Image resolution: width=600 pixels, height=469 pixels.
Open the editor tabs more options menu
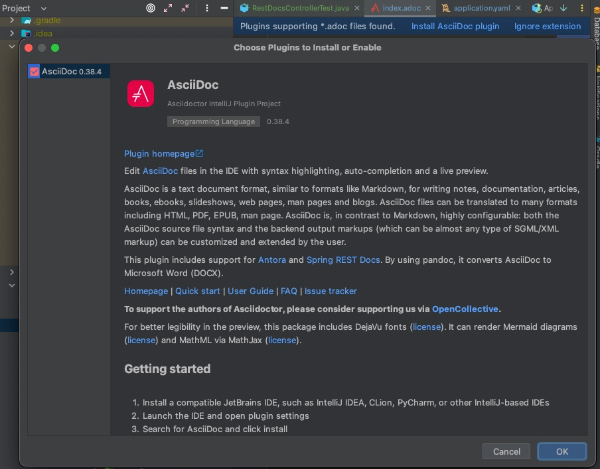point(582,8)
